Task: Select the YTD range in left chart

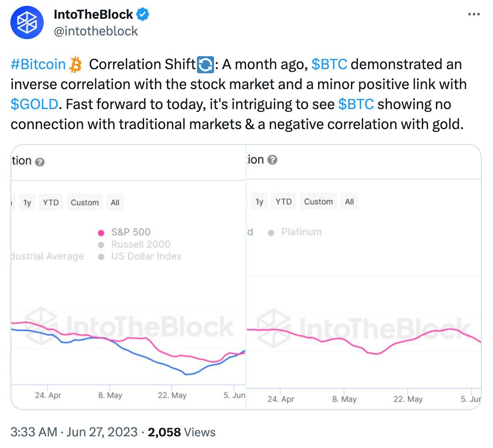Action: 51,203
